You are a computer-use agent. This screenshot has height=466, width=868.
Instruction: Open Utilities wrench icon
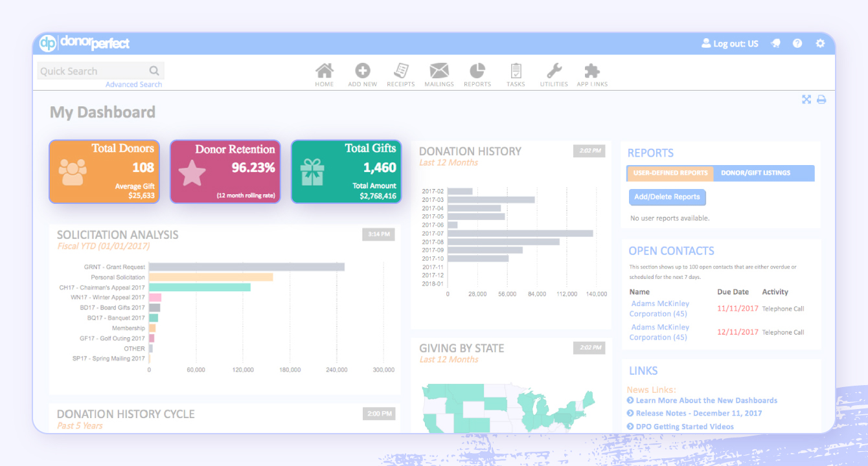coord(554,71)
